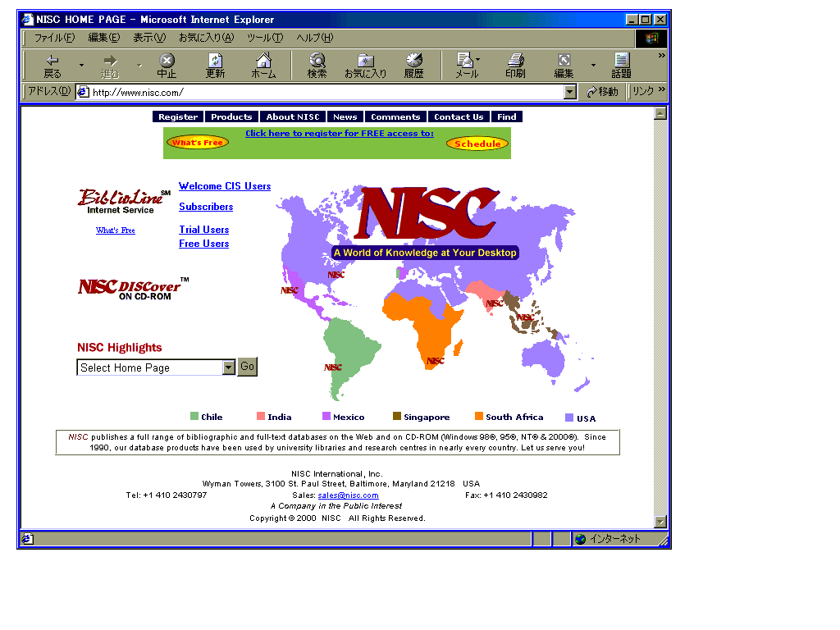840x630 pixels.
Task: Click the Chile green legend swatch
Action: [194, 416]
